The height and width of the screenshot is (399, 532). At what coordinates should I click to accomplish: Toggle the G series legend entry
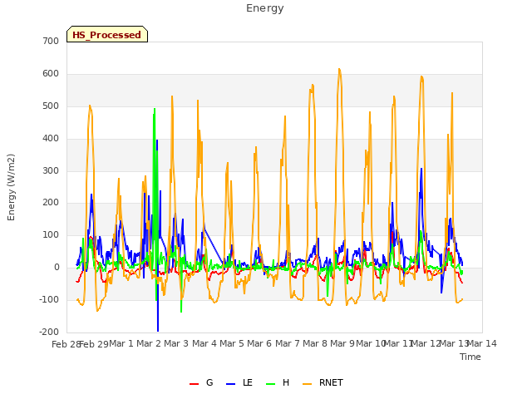pyautogui.click(x=201, y=382)
